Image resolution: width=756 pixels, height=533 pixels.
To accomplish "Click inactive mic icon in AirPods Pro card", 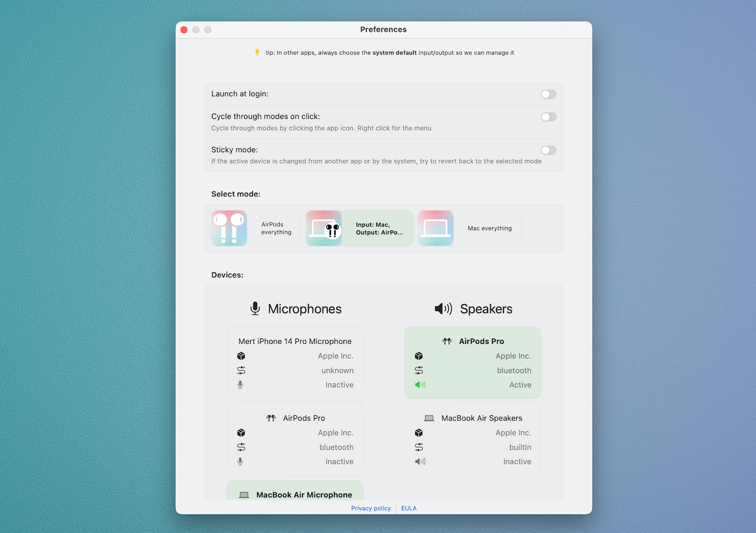I will tap(240, 462).
